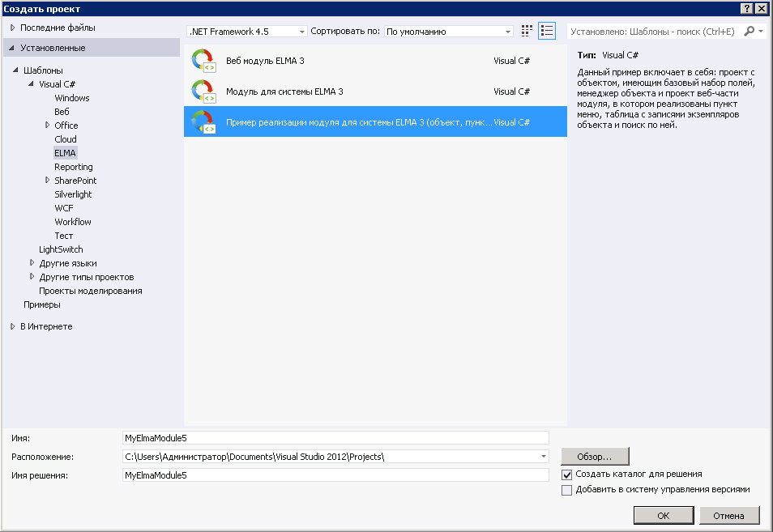Click the help question mark button
Screen dimensions: 773x532
point(745,7)
